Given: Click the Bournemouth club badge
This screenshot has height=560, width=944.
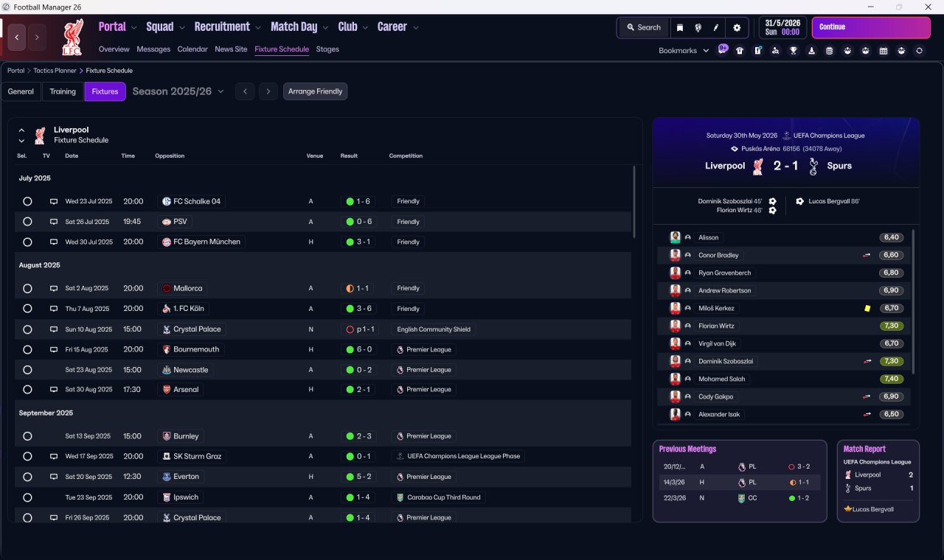Looking at the screenshot, I should (167, 349).
